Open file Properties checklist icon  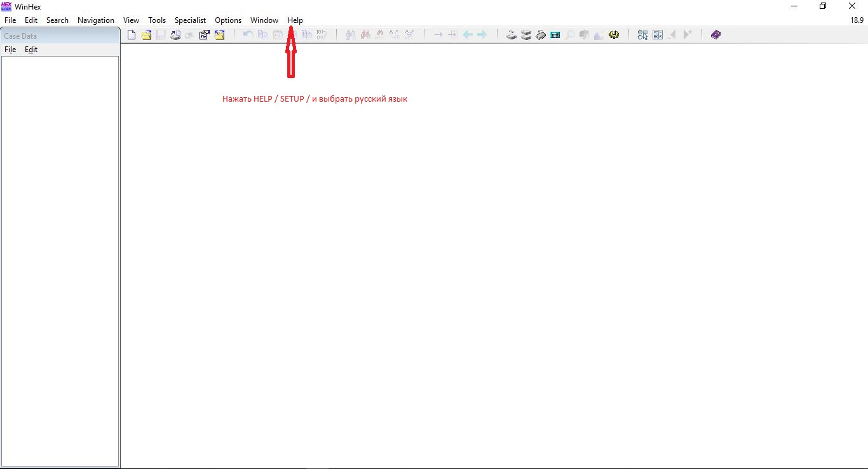(205, 35)
